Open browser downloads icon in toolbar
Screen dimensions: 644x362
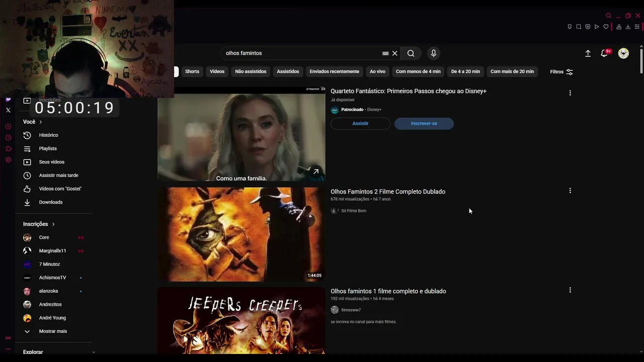pyautogui.click(x=628, y=27)
